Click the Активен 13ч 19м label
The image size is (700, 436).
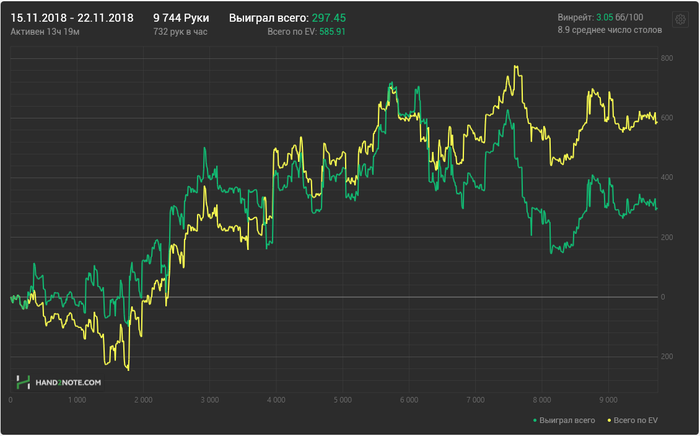coord(45,32)
